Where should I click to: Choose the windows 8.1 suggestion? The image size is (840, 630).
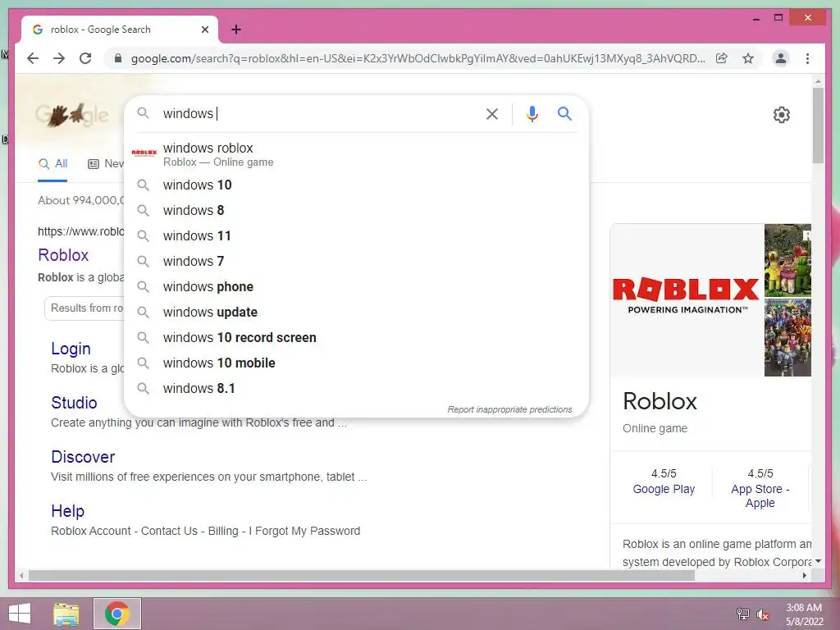[x=356, y=388]
